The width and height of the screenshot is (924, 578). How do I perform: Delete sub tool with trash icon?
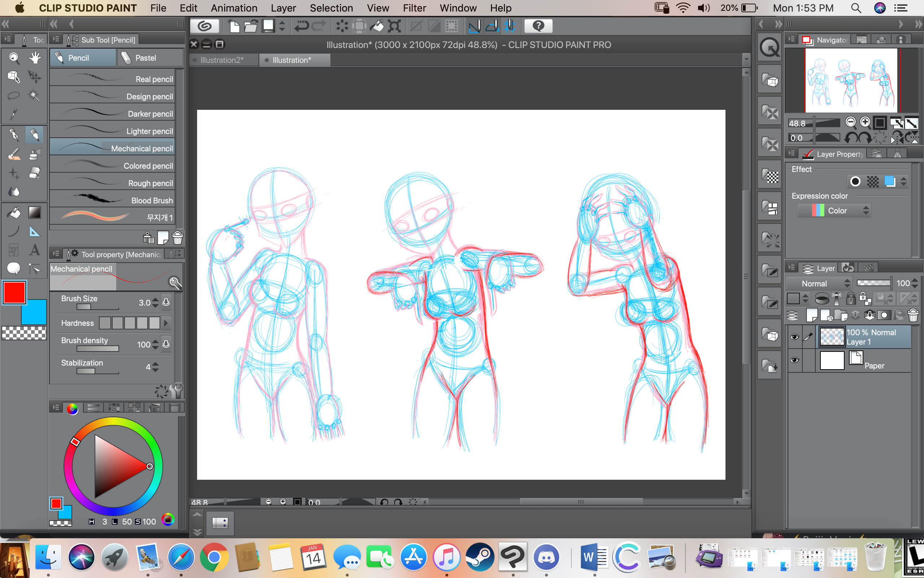(178, 238)
